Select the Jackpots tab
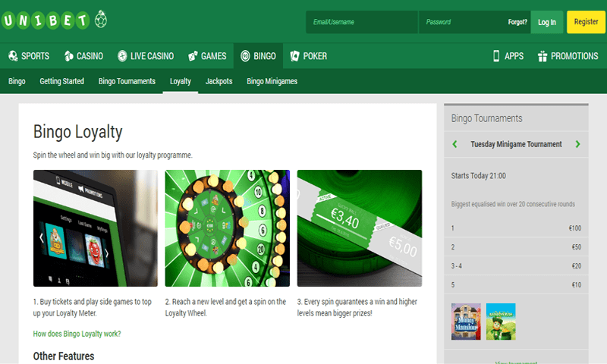 point(219,81)
